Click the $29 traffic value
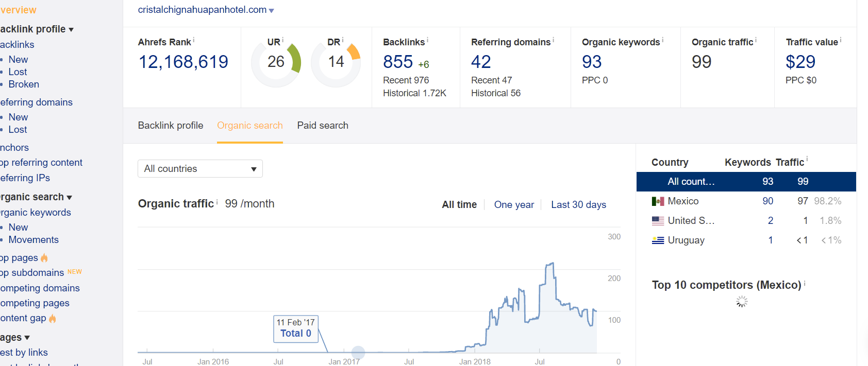 pyautogui.click(x=800, y=62)
